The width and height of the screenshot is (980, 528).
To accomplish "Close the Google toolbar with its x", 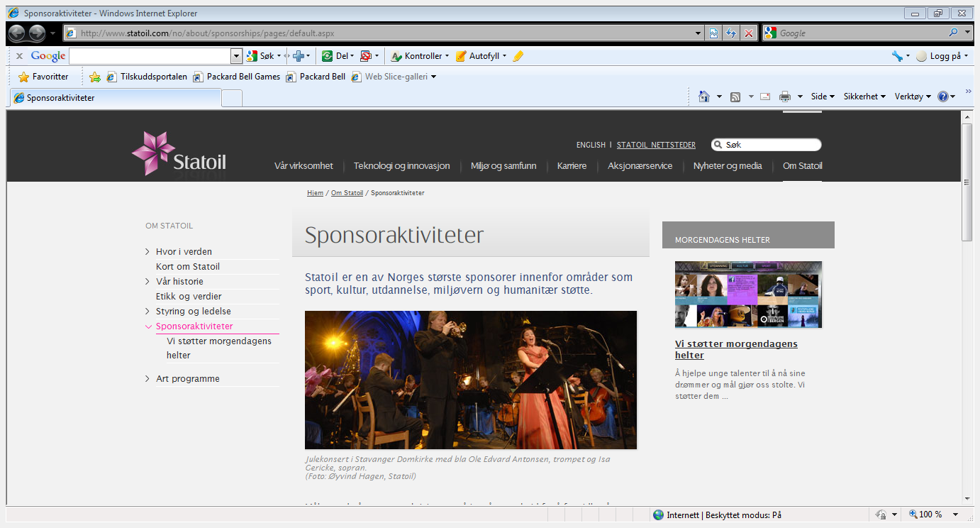I will [19, 56].
